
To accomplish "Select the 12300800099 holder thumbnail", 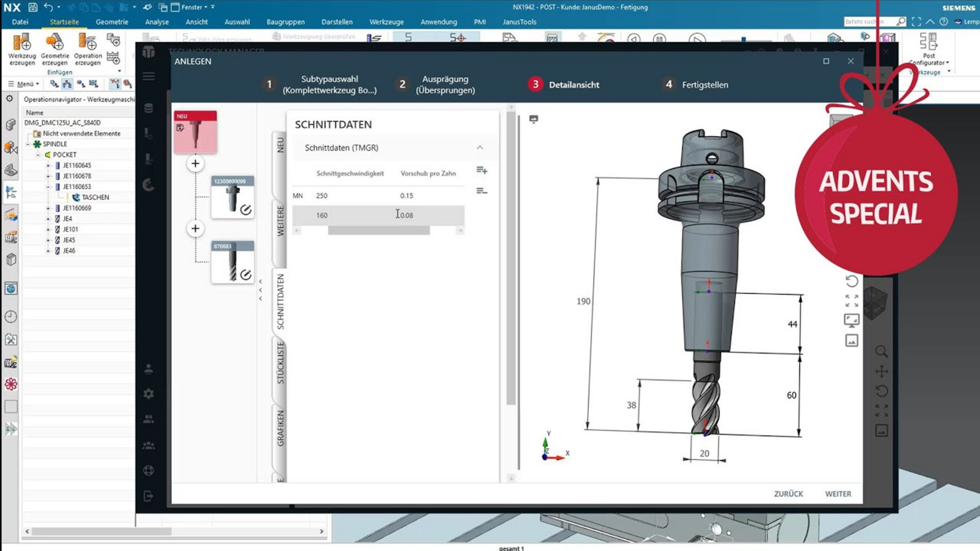I will pyautogui.click(x=233, y=197).
